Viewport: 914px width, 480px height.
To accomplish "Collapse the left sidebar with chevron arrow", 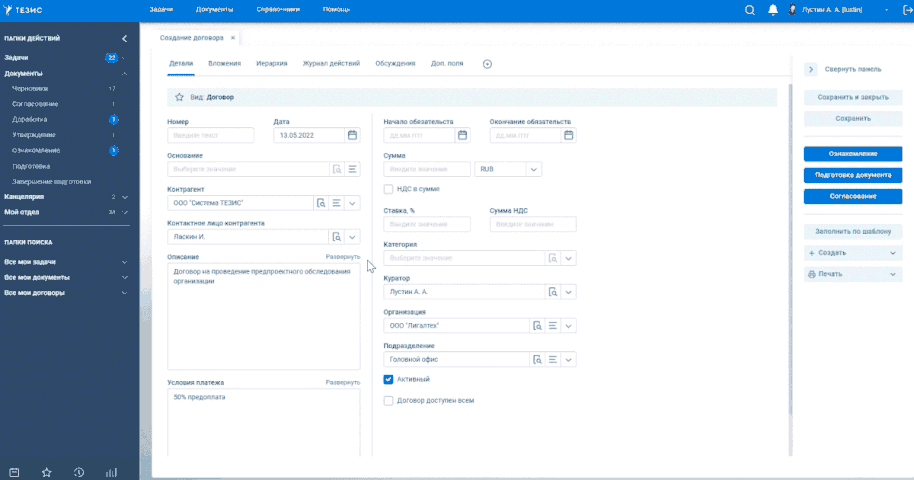I will coord(124,38).
